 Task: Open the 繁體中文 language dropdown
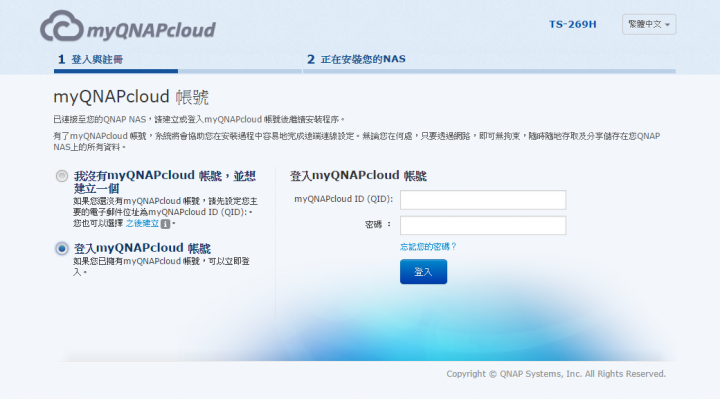tap(649, 24)
